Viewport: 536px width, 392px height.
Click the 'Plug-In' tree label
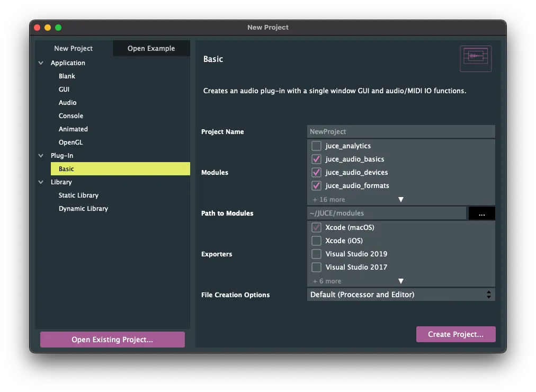point(62,156)
